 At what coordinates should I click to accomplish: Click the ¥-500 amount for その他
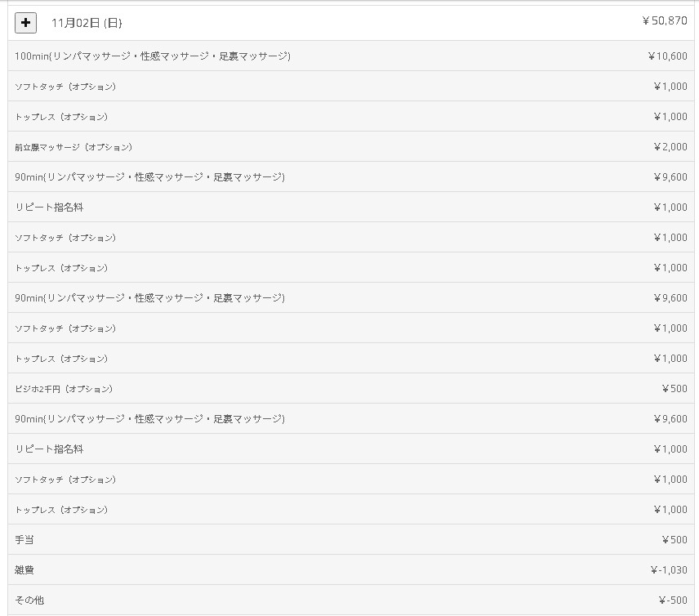(673, 600)
